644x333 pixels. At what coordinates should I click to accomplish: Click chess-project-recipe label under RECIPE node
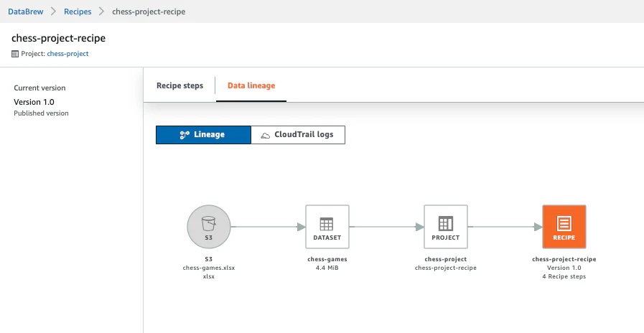[x=564, y=259]
